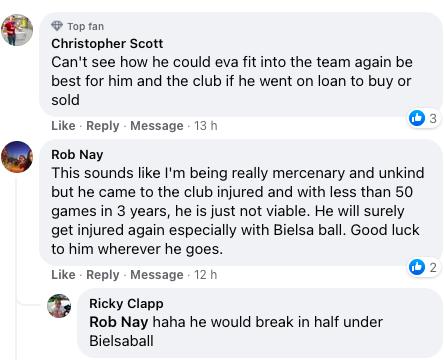Message Christopher Scott from his comment
Image resolution: width=444 pixels, height=360 pixels.
pos(157,126)
